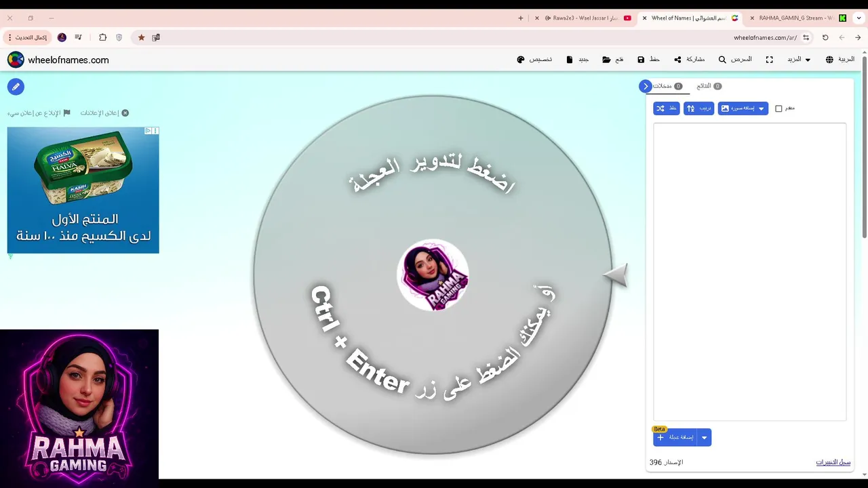Collapse the entries panel with the blue chevron

(645, 86)
